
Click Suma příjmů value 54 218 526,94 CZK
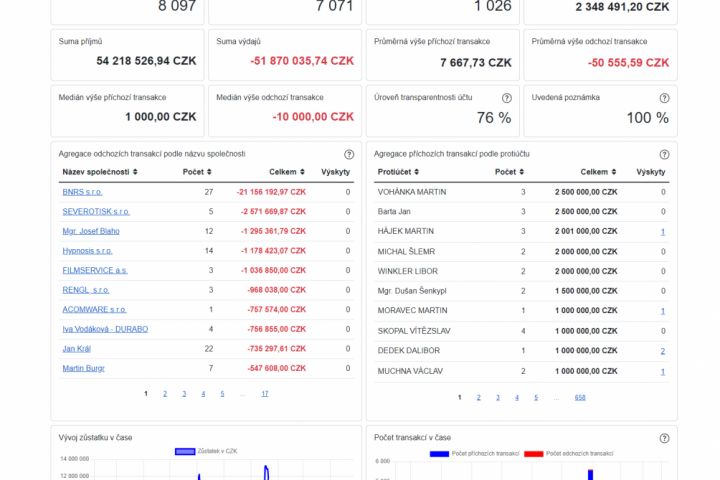[x=146, y=61]
